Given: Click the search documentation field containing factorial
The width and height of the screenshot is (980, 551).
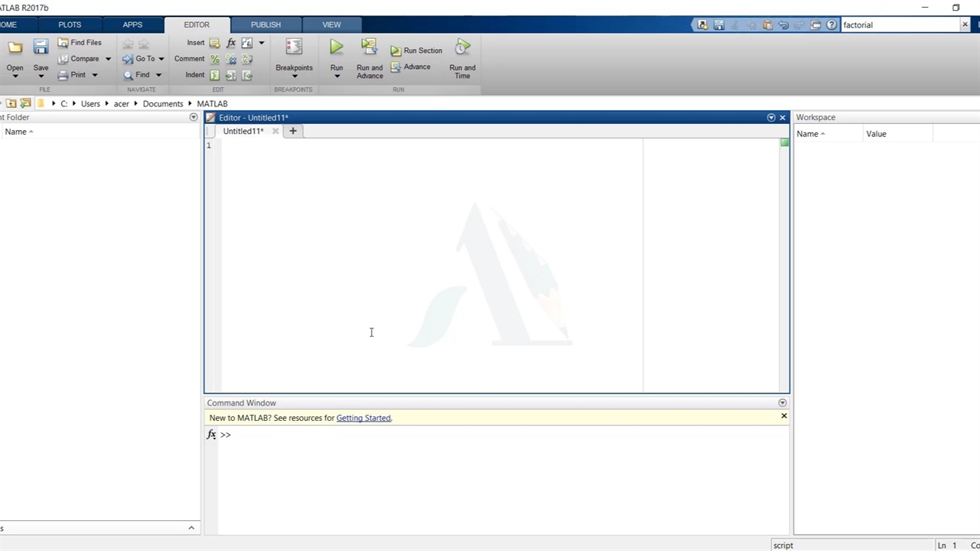Looking at the screenshot, I should pos(899,25).
